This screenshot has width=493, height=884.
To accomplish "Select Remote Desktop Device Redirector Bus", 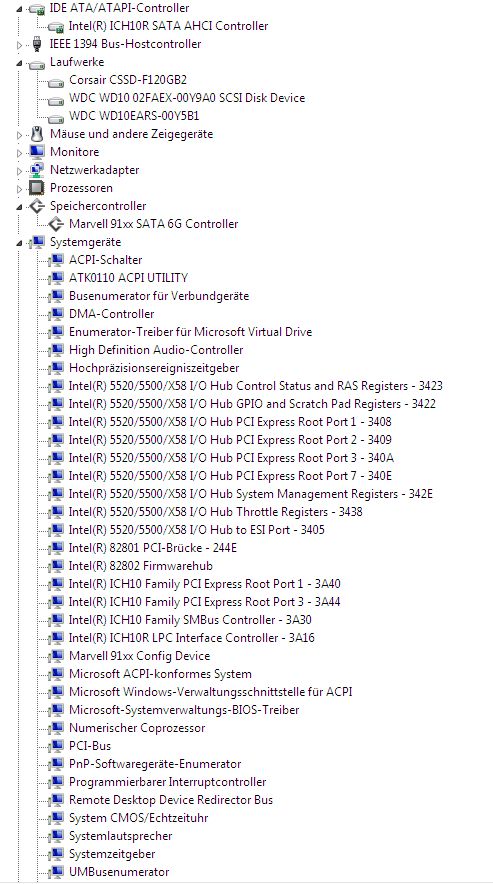I will 171,800.
